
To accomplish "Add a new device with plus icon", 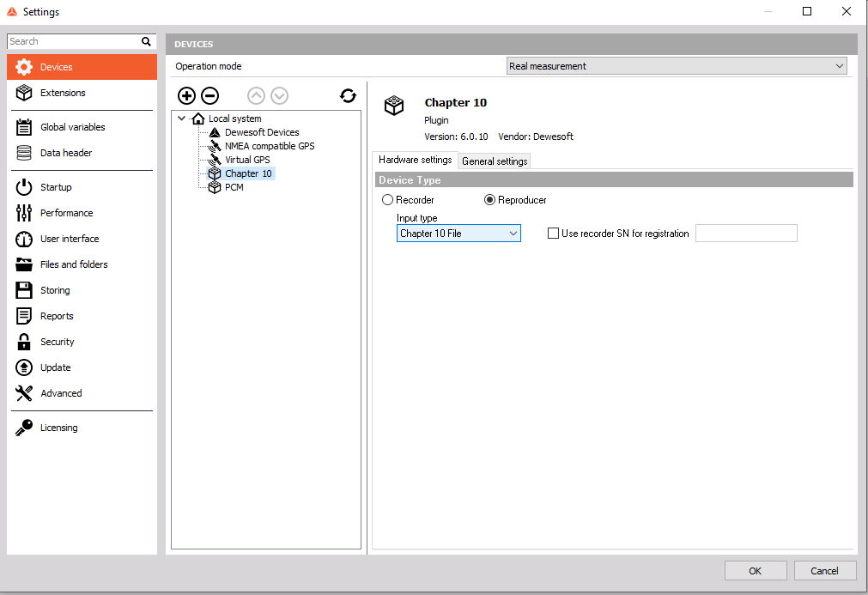I will 186,96.
